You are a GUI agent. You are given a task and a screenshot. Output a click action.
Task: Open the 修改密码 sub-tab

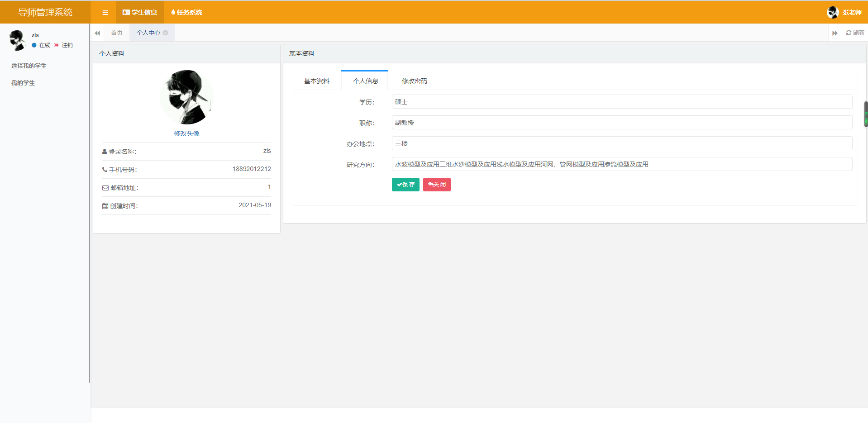414,81
